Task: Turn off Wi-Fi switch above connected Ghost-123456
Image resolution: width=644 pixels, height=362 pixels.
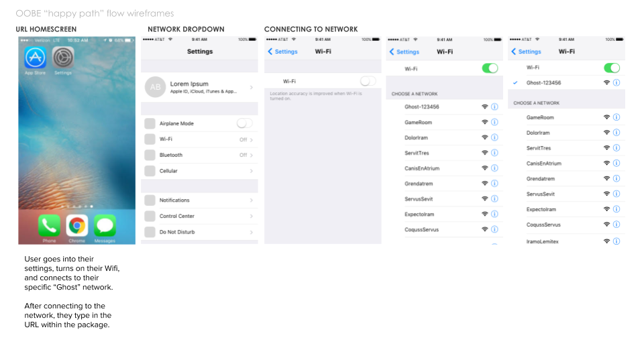Action: tap(612, 68)
